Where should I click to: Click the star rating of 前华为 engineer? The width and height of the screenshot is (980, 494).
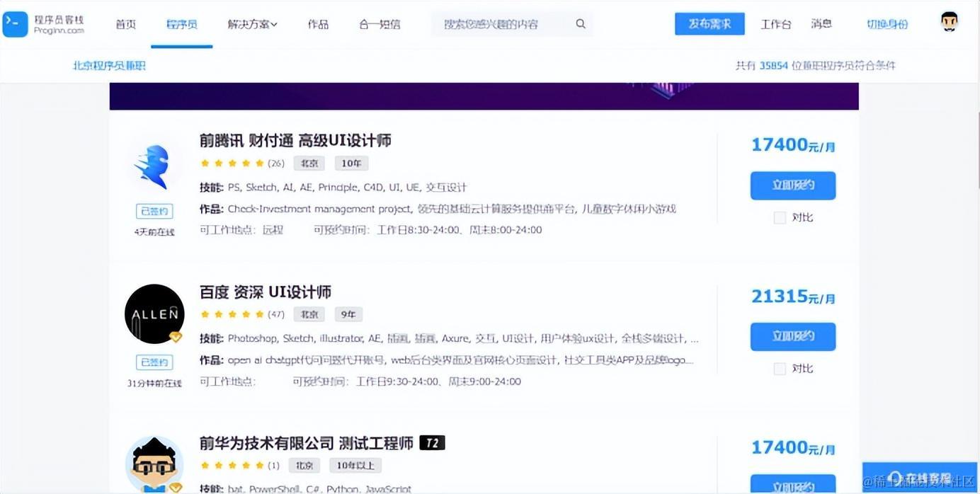pyautogui.click(x=232, y=466)
